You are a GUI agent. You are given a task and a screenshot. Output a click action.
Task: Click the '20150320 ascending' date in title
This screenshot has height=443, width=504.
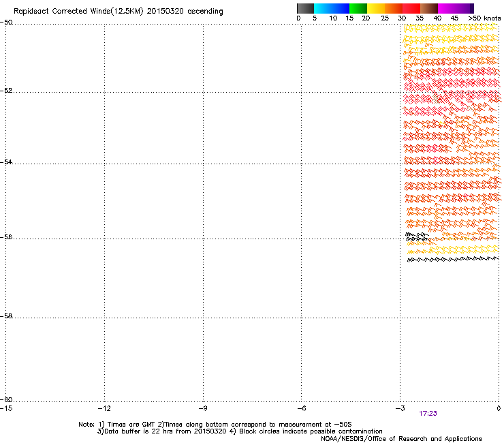(x=185, y=12)
